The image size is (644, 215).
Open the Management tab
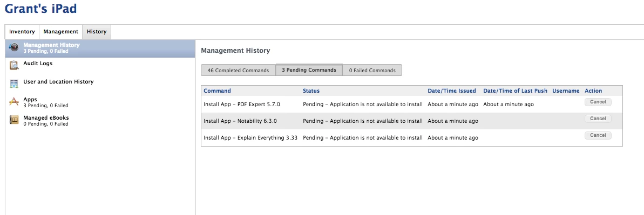coord(61,32)
